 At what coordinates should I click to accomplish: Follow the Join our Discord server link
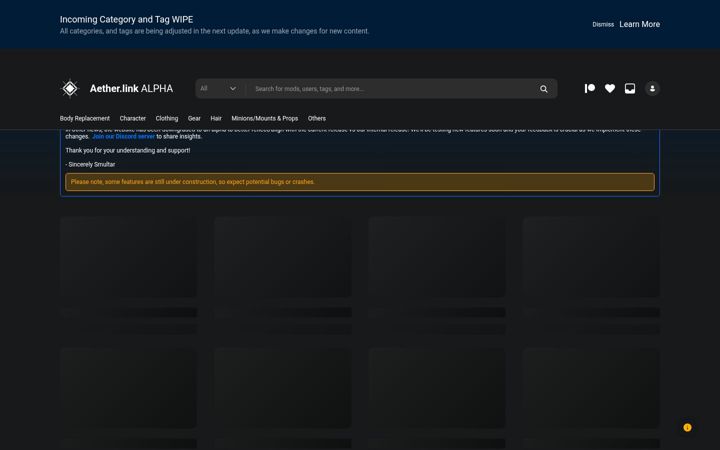pos(124,136)
